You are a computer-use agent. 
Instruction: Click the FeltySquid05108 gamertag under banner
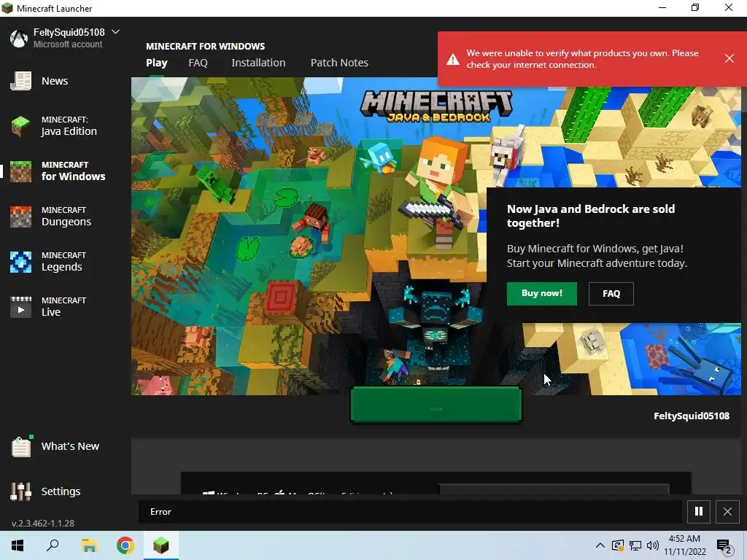click(692, 416)
